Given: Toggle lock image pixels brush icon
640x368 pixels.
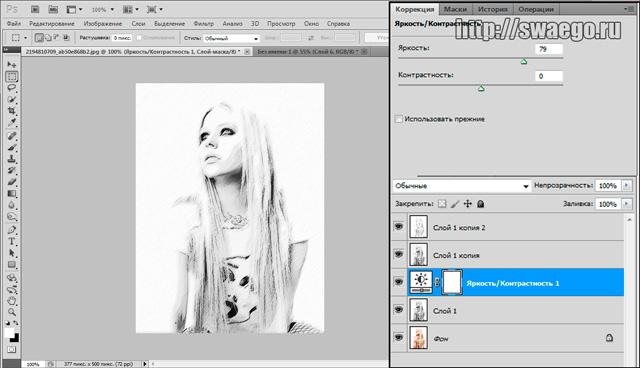Looking at the screenshot, I should point(455,204).
